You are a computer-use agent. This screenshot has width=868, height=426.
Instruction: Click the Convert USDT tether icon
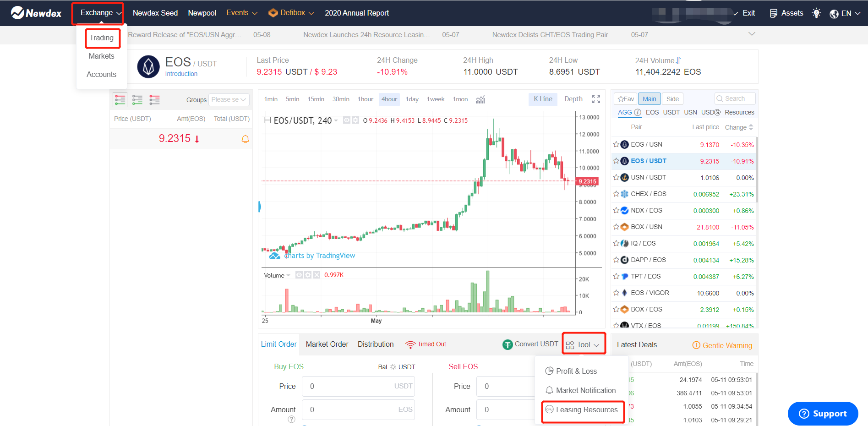click(508, 344)
